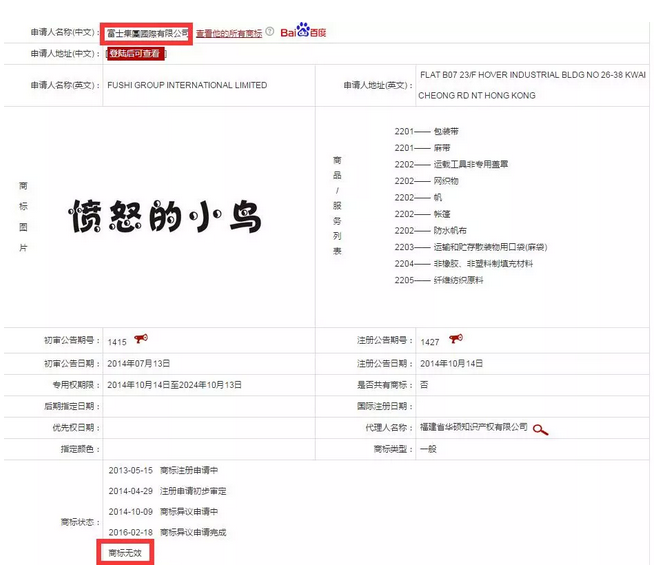
Task: Click magnifier icon next to agent name
Action: click(x=541, y=429)
